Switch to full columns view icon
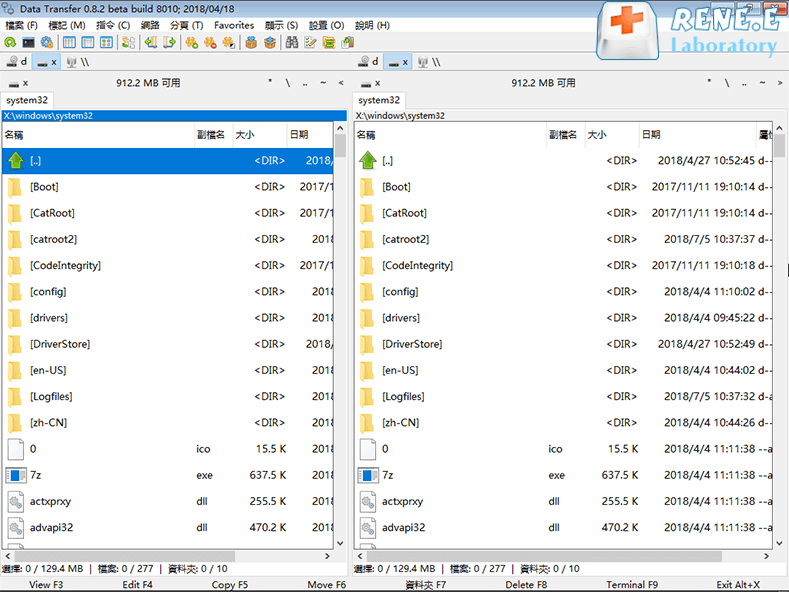This screenshot has width=789, height=592. click(x=88, y=43)
